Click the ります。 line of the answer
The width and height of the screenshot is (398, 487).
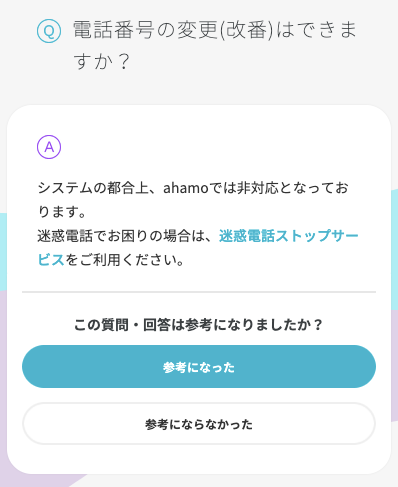[x=62, y=212]
